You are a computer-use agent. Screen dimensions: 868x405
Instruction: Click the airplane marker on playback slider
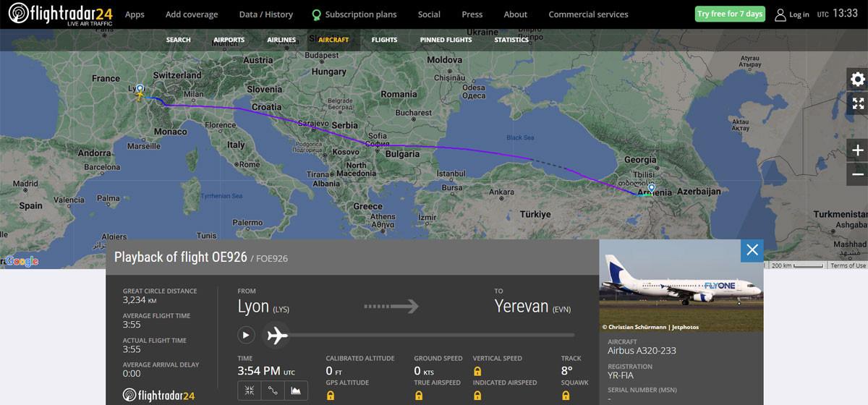pyautogui.click(x=276, y=335)
